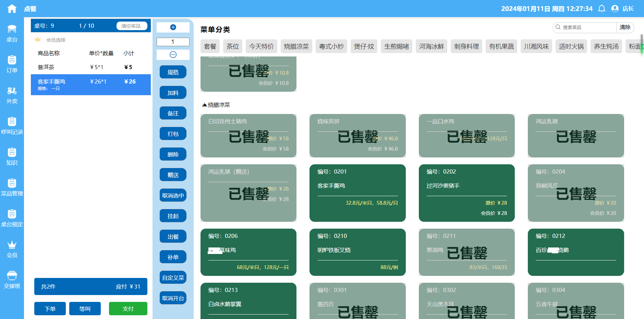Click the 挂起 hold button

click(x=173, y=216)
